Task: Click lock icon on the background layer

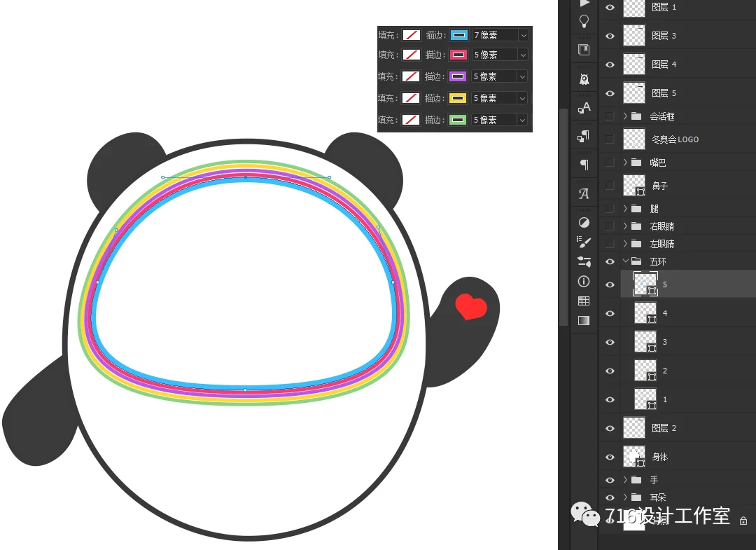Action: pyautogui.click(x=743, y=521)
